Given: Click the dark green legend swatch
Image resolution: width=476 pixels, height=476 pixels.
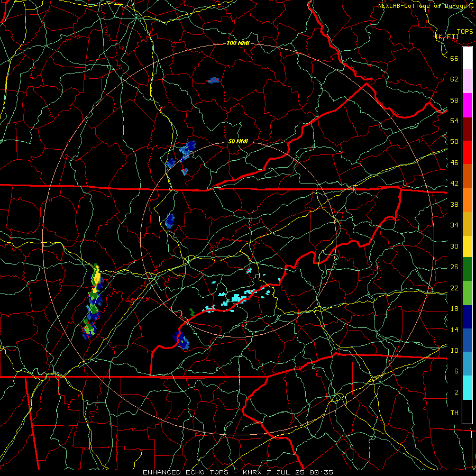Looking at the screenshot, I should [x=467, y=269].
